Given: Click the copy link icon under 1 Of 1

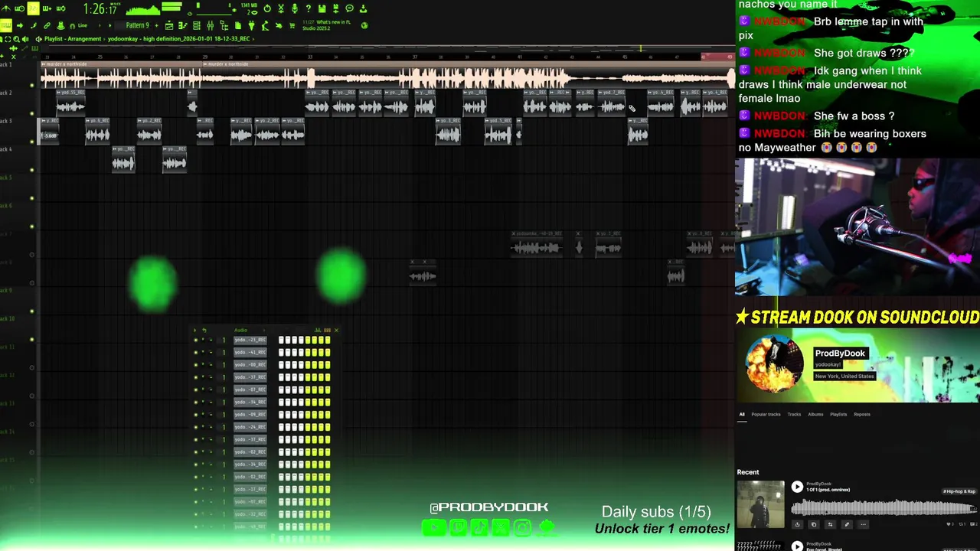Looking at the screenshot, I should click(x=814, y=524).
